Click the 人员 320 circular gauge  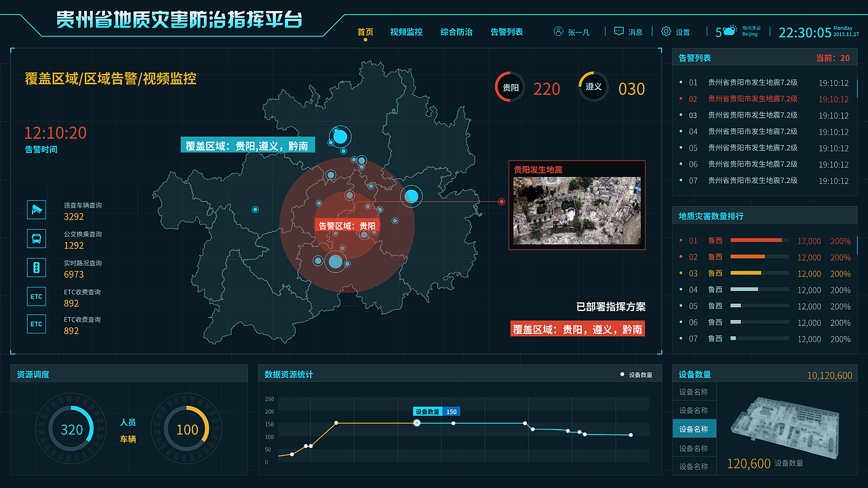point(71,428)
